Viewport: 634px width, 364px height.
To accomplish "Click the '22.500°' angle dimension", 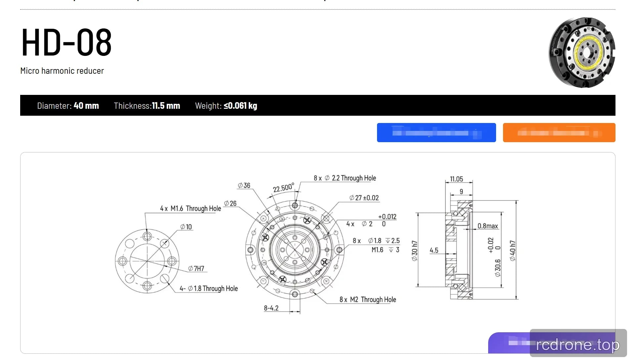I will click(283, 188).
